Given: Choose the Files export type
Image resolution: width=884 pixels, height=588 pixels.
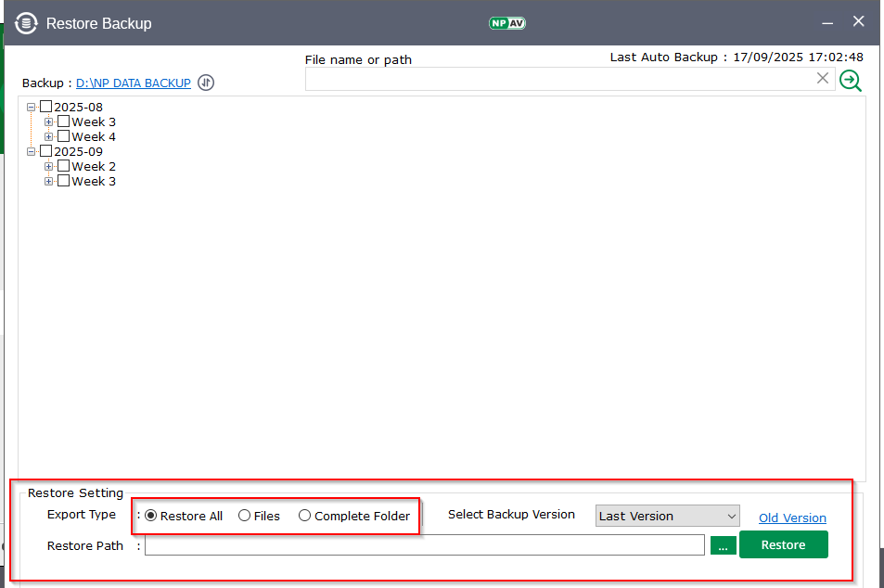Looking at the screenshot, I should click(x=245, y=516).
